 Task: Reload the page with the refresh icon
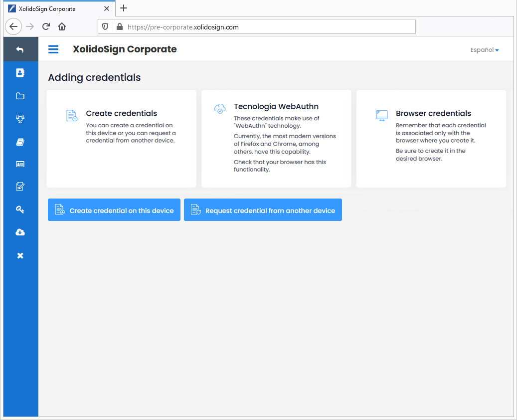[x=46, y=27]
